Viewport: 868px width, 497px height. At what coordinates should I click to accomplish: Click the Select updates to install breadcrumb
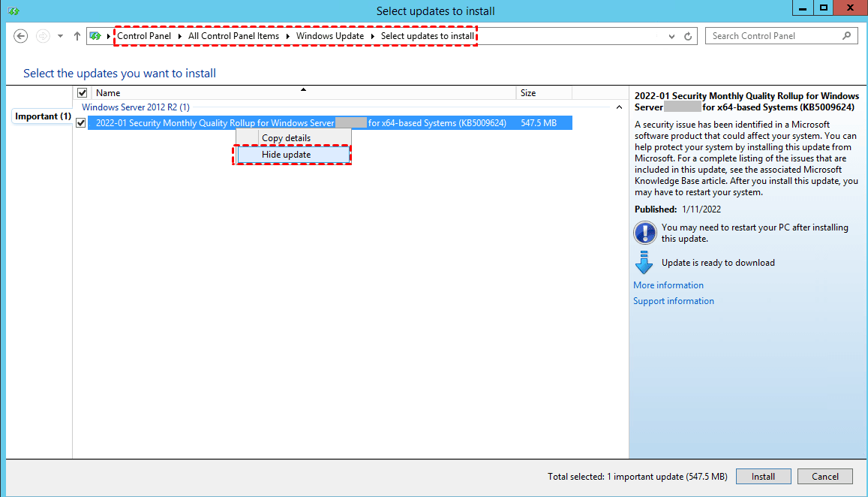pyautogui.click(x=428, y=36)
